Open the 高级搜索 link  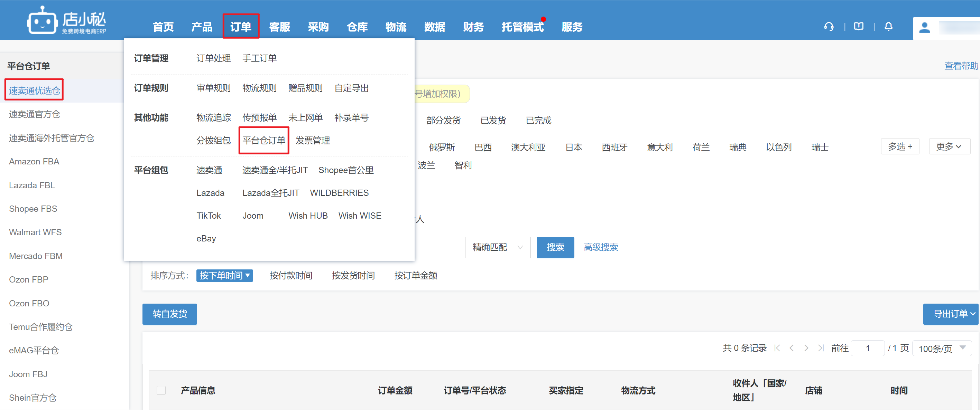tap(600, 247)
